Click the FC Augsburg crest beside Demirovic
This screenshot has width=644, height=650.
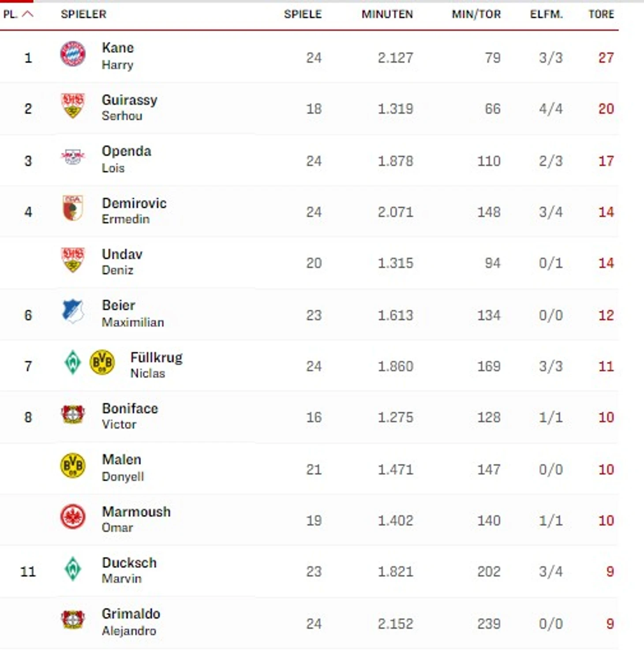73,208
